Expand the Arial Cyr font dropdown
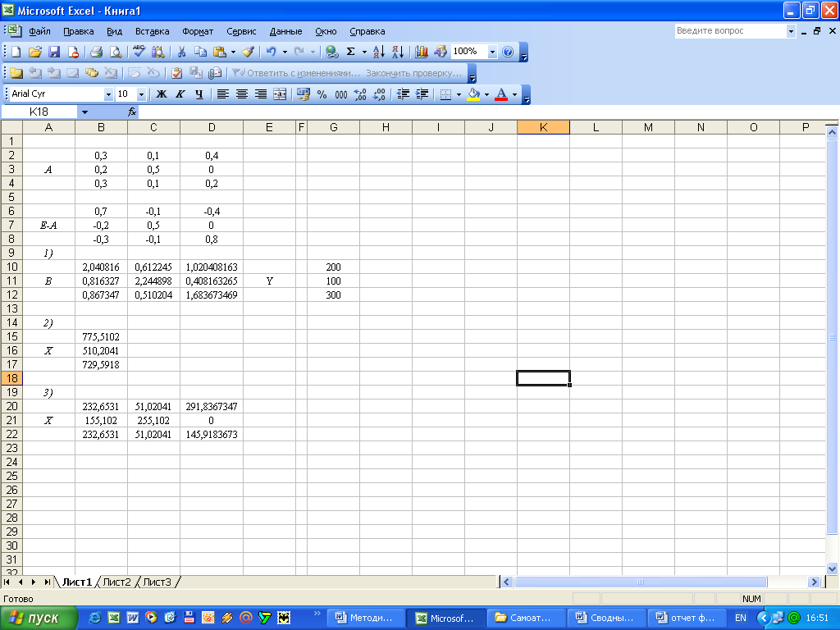Viewport: 840px width, 630px height. point(108,95)
